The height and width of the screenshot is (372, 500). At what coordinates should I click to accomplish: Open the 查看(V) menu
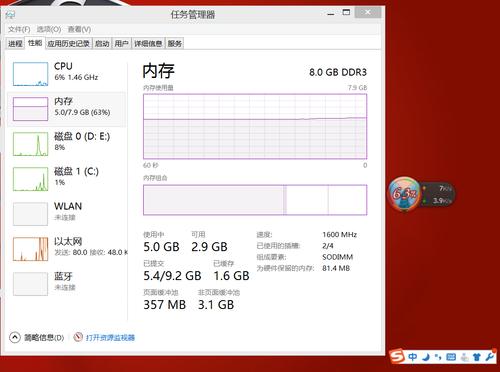(79, 29)
